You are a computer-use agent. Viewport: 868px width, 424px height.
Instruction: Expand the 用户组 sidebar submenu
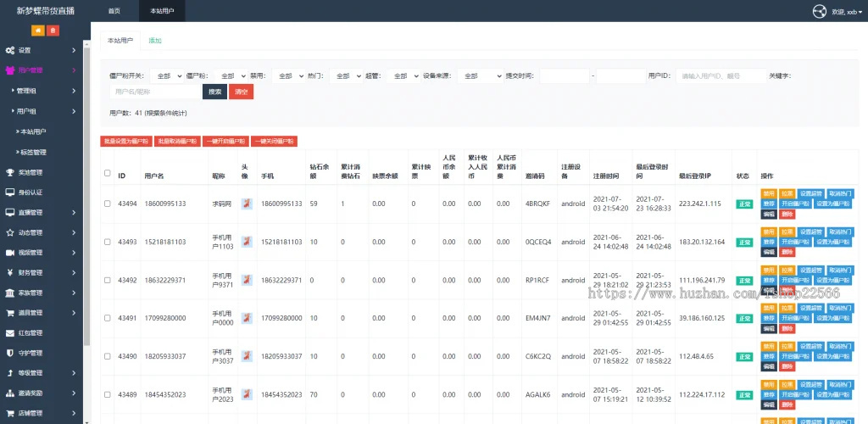coord(42,111)
